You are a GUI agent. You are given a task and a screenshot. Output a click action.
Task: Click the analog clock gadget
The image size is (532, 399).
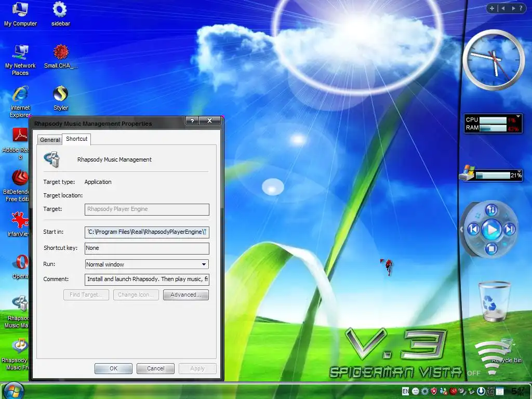coord(494,60)
